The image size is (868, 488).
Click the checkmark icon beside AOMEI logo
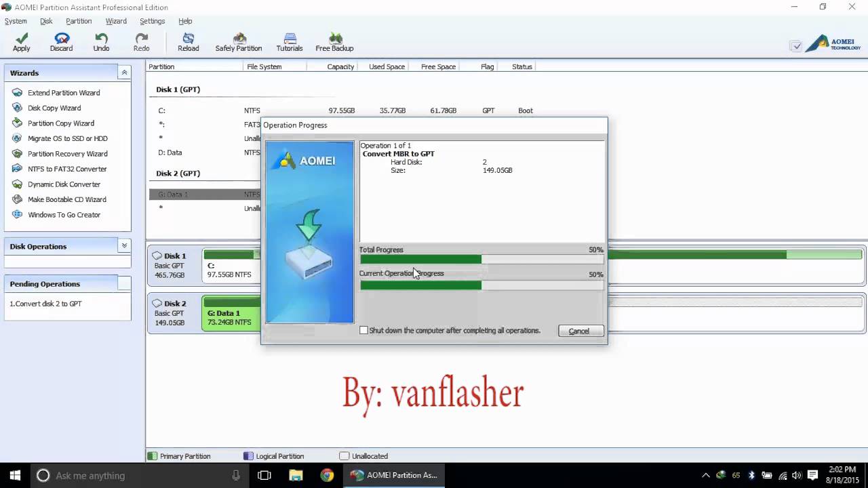pyautogui.click(x=797, y=46)
